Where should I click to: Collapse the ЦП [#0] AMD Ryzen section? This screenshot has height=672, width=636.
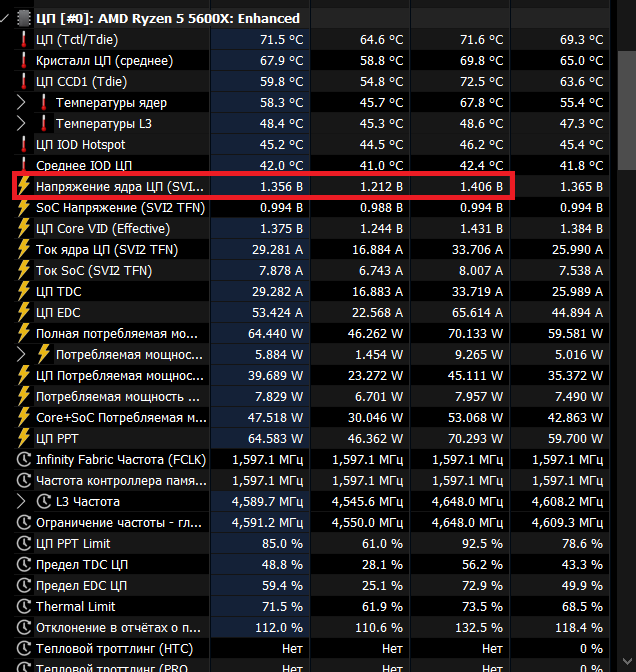[4, 18]
